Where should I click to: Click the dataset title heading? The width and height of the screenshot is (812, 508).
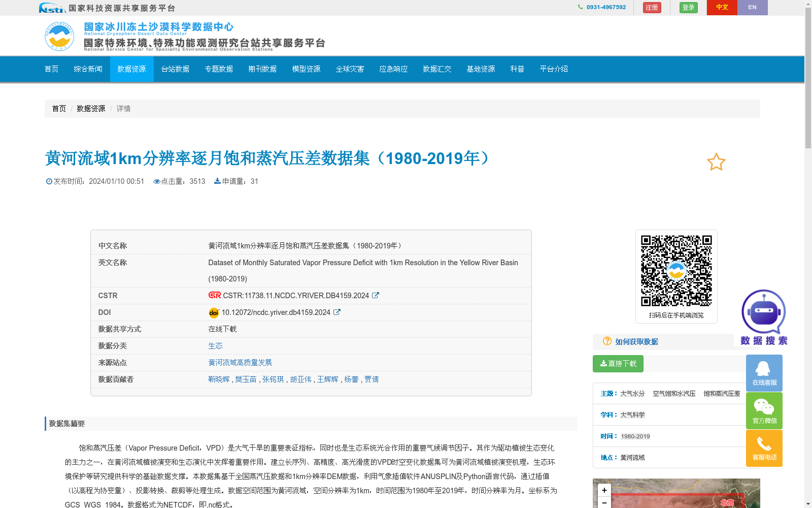268,158
